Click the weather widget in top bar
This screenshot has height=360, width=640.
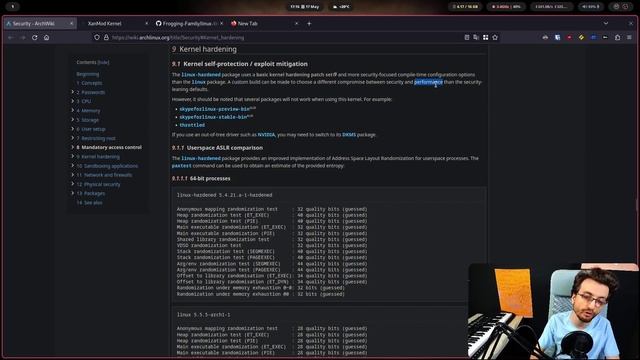(341, 7)
